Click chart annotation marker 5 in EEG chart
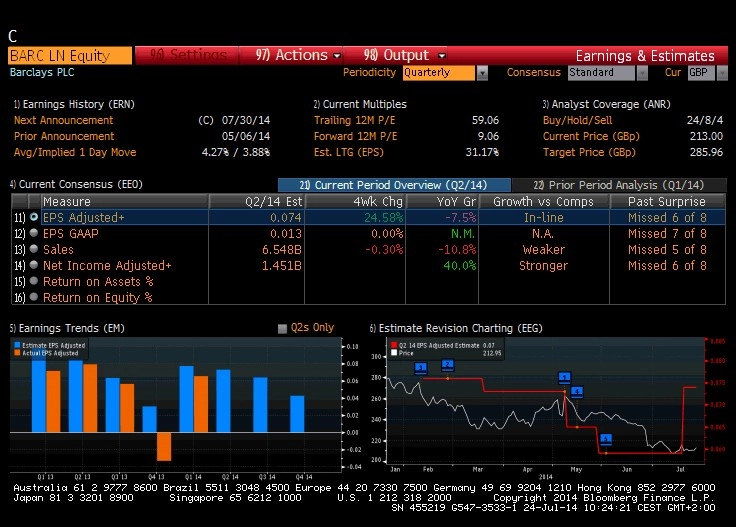Screen dimensions: 736x527 click(x=606, y=439)
